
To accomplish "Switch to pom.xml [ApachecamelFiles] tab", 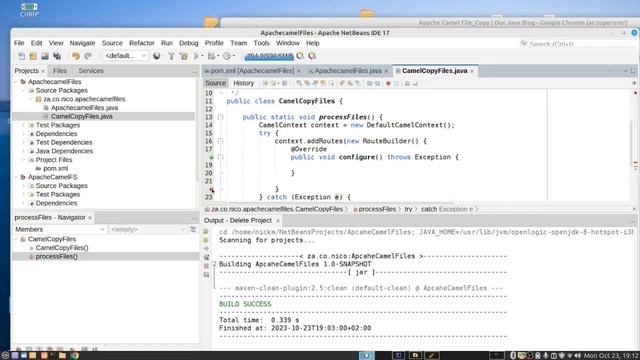I will tap(252, 71).
